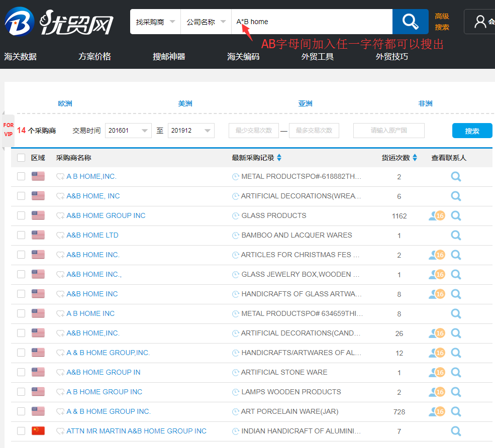
Task: Open the 海关编码 nav menu
Action: [243, 57]
